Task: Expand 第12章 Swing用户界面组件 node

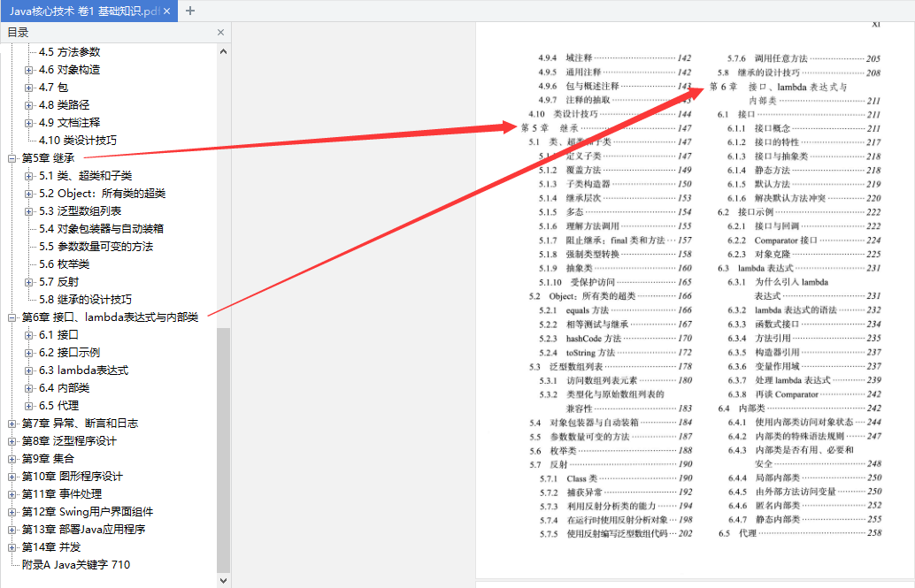Action: click(12, 512)
